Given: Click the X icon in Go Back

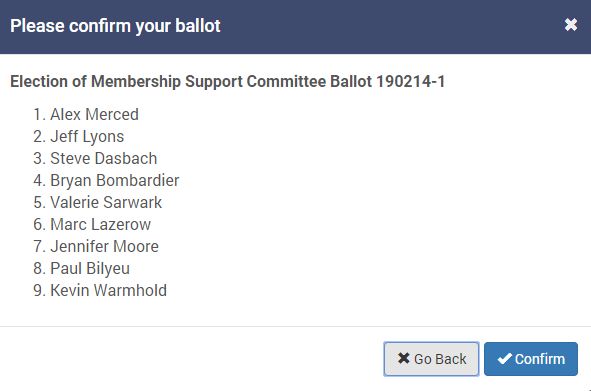Looking at the screenshot, I should pos(403,358).
